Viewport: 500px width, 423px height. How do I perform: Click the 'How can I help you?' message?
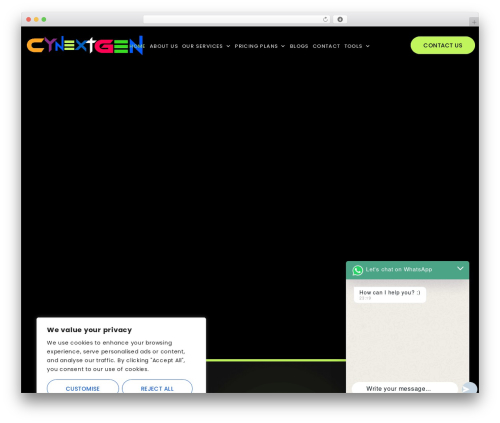pos(390,294)
